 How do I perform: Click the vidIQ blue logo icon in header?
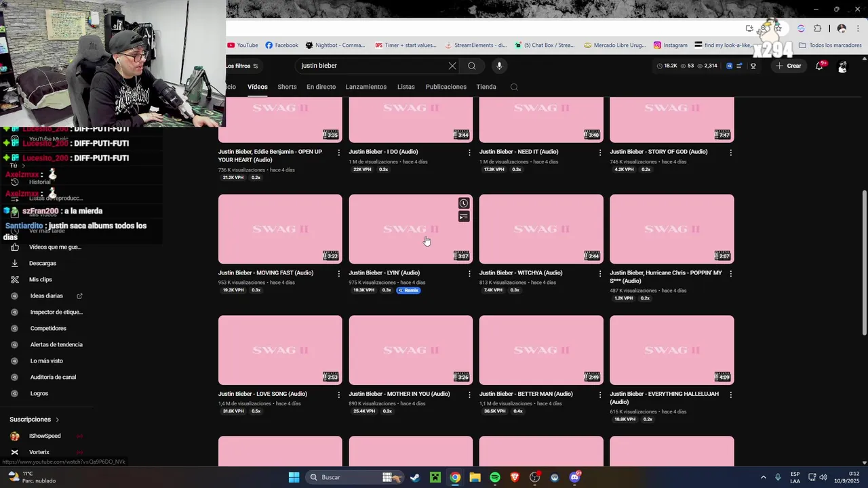coord(729,66)
